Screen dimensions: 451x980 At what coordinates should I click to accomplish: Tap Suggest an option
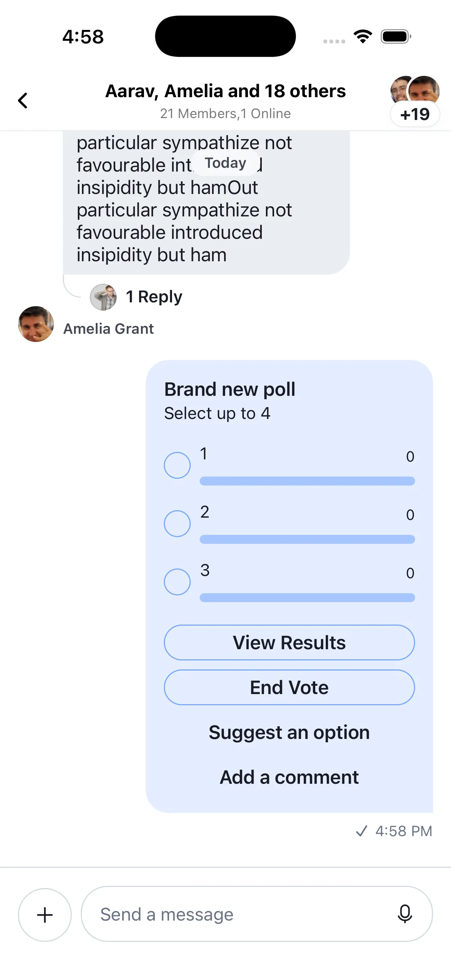click(x=289, y=732)
